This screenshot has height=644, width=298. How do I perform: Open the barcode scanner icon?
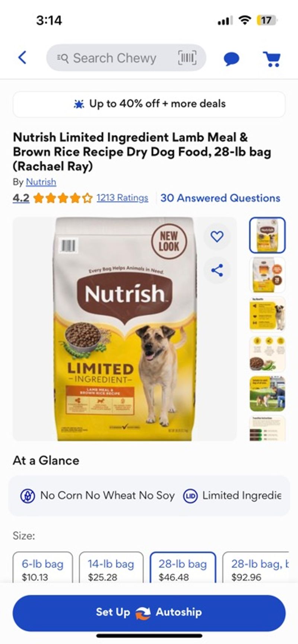click(x=187, y=58)
